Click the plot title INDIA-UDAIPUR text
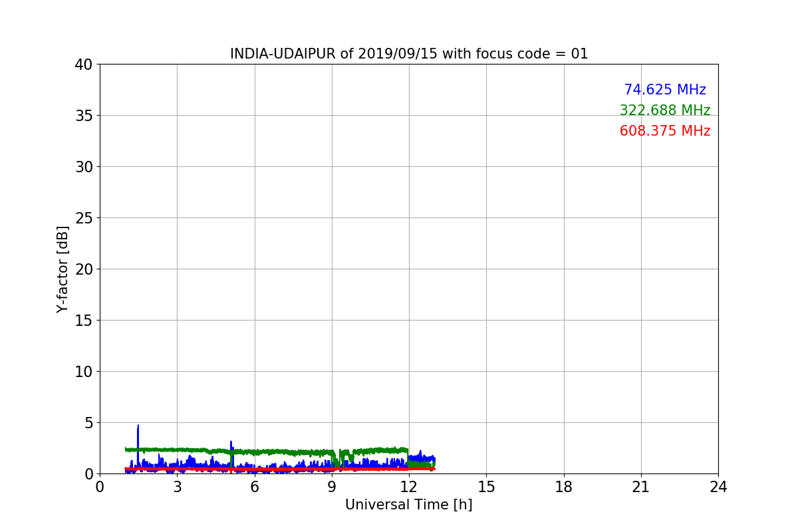798x532 pixels. tap(408, 54)
